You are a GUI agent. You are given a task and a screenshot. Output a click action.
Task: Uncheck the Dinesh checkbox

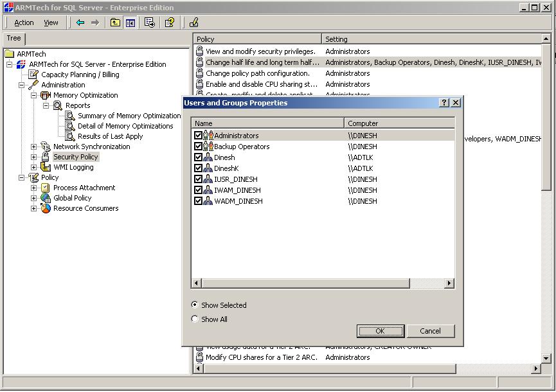198,157
